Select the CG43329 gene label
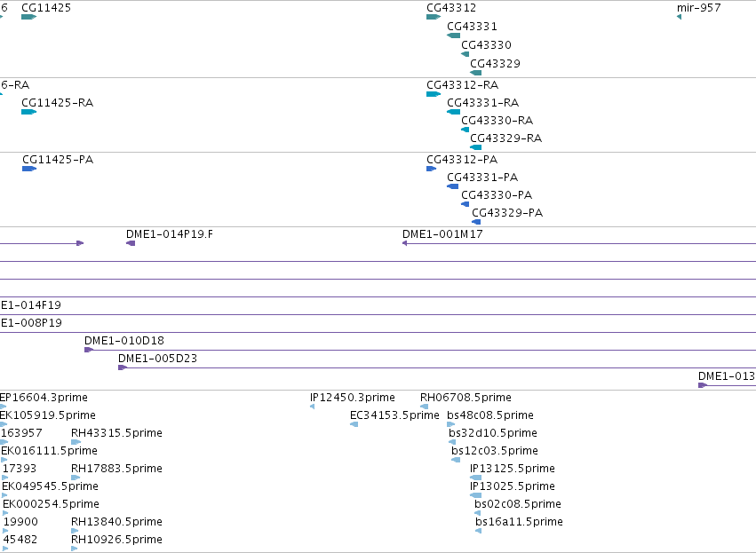Image resolution: width=756 pixels, height=553 pixels. (495, 64)
